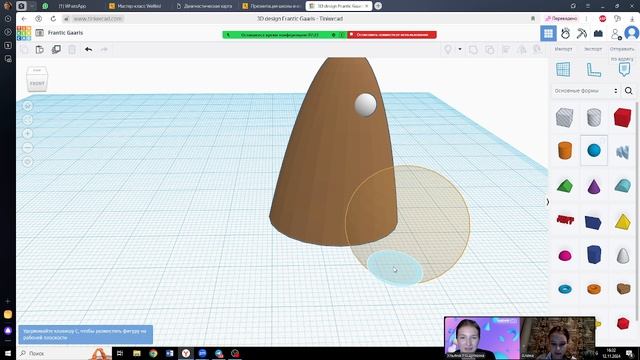640x360 pixels.
Task: Go back in the browser
Action: [24, 19]
